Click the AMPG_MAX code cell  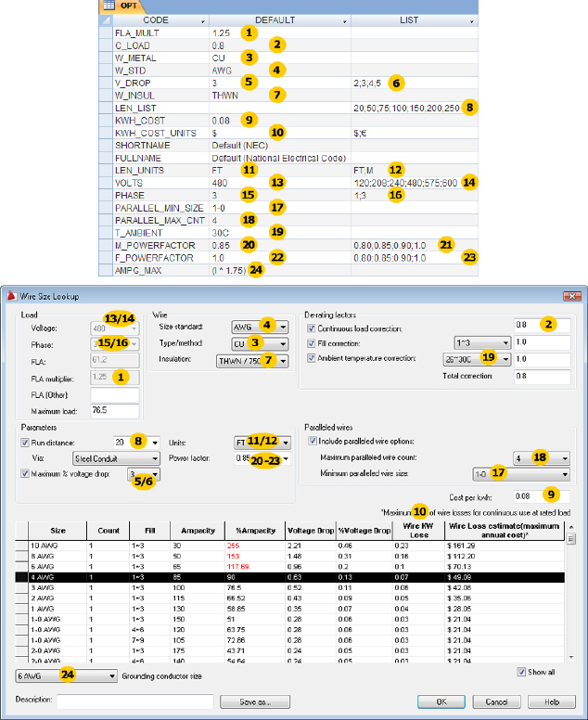[161, 270]
